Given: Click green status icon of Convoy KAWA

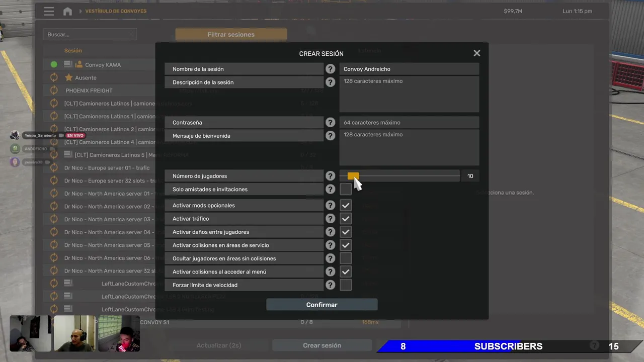Looking at the screenshot, I should [54, 64].
